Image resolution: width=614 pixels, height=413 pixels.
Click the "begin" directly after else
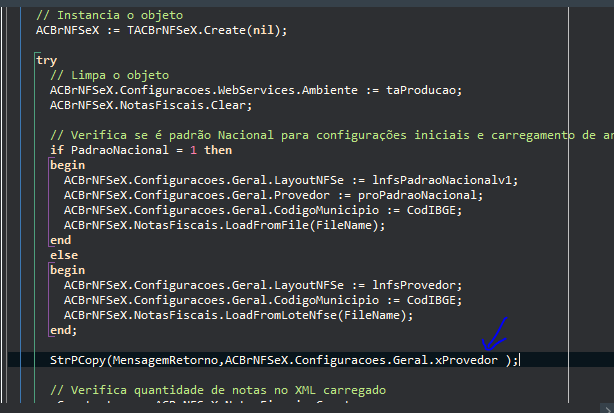click(67, 270)
